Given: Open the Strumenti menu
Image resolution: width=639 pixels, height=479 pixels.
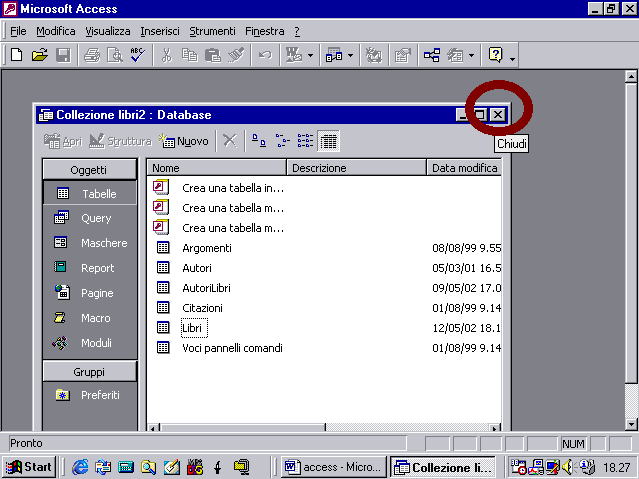Looking at the screenshot, I should click(212, 31).
